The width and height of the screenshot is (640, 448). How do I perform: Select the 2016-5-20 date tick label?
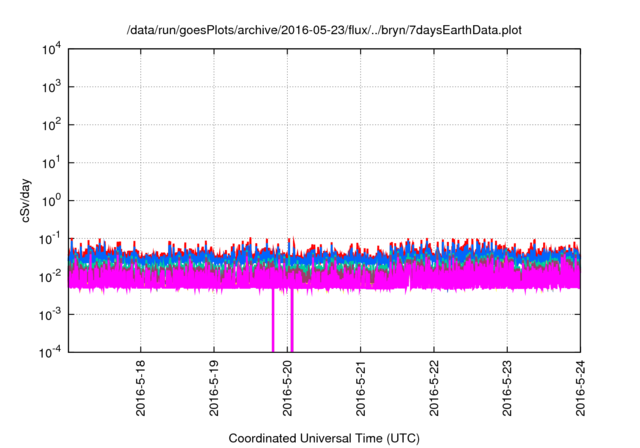pos(287,388)
